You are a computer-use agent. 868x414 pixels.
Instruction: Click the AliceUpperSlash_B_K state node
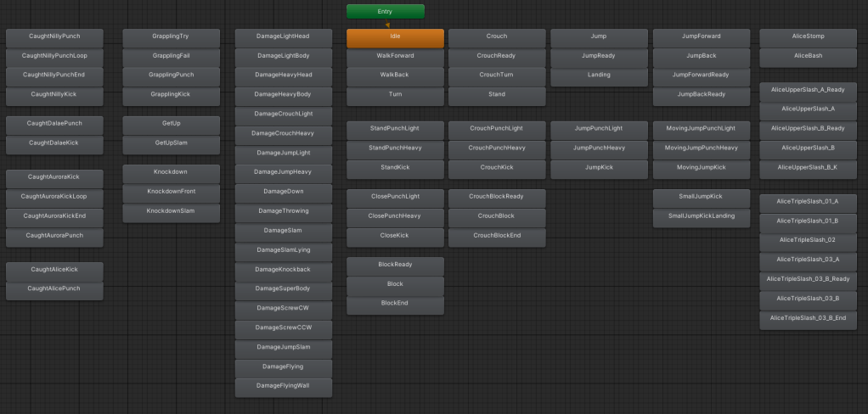[808, 168]
